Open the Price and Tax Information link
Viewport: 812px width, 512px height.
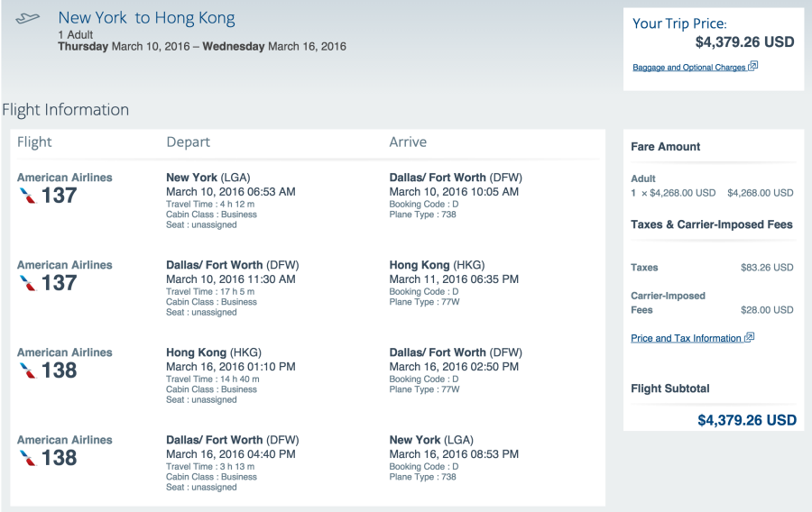point(686,339)
